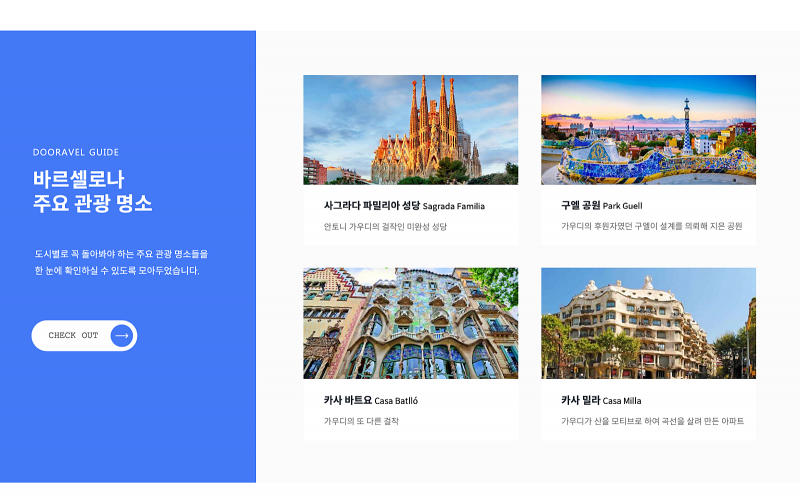Select the Casa Milla building photo
800x495 pixels.
tap(648, 323)
